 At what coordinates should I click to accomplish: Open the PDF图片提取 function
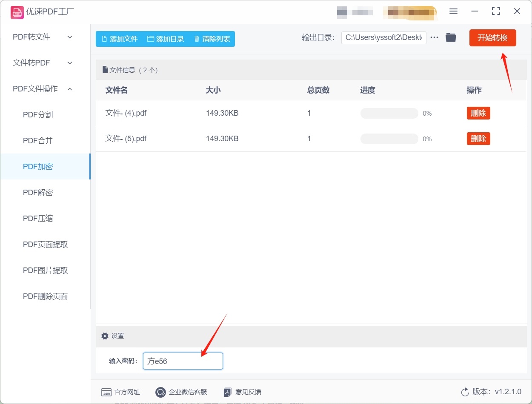(45, 270)
